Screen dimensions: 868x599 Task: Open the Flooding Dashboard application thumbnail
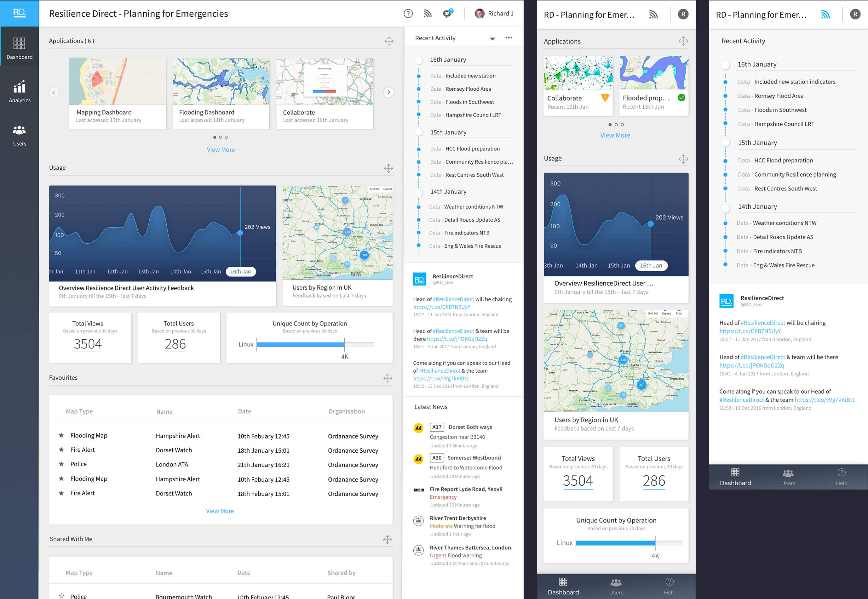click(x=221, y=82)
